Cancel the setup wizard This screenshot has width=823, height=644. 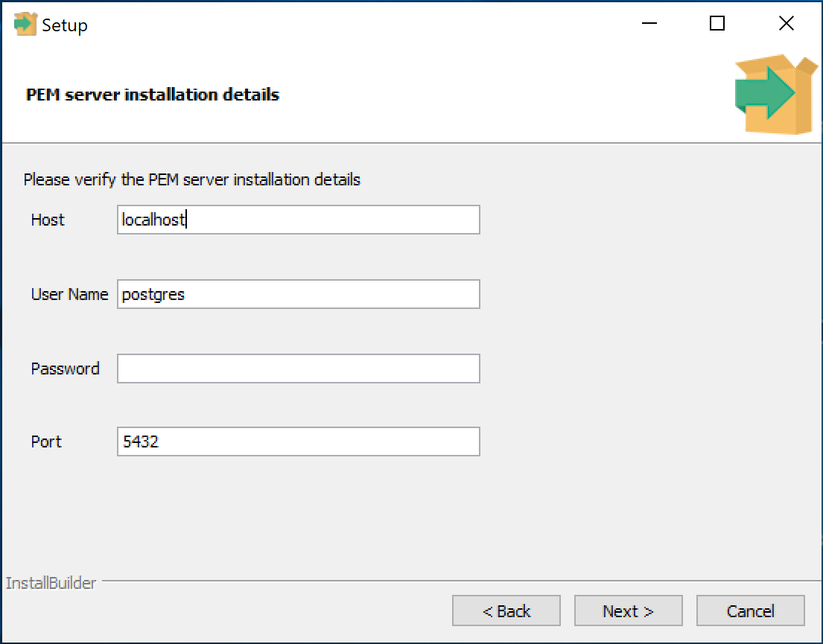pos(751,611)
